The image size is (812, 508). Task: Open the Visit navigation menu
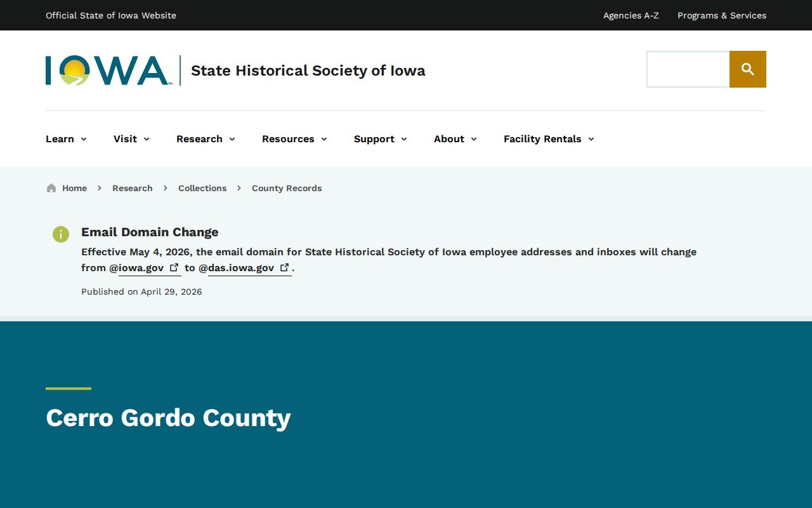(131, 139)
